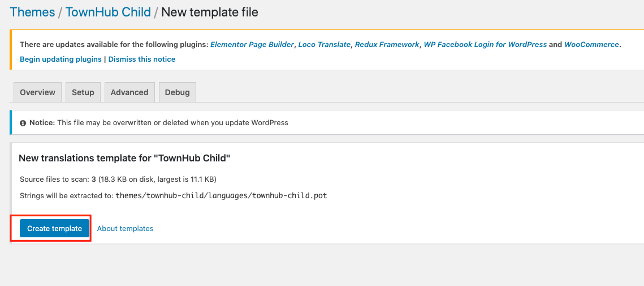Click Begin updating plugins

(x=60, y=59)
